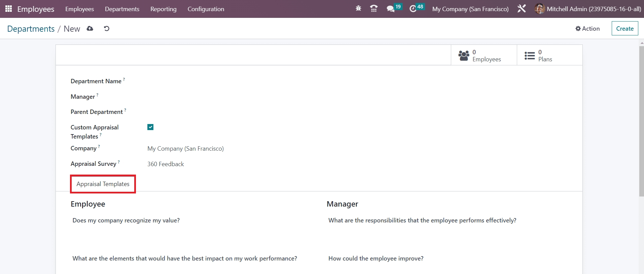Go back to the Departments breadcrumb
The height and width of the screenshot is (274, 644).
click(31, 29)
